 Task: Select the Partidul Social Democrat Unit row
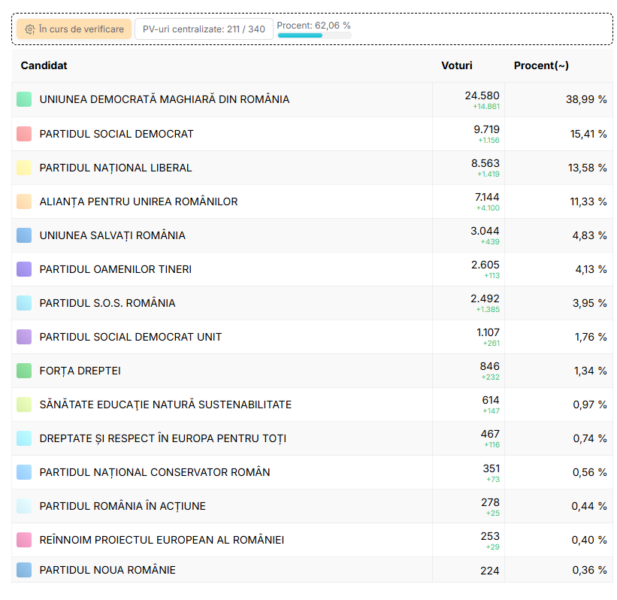click(x=130, y=337)
